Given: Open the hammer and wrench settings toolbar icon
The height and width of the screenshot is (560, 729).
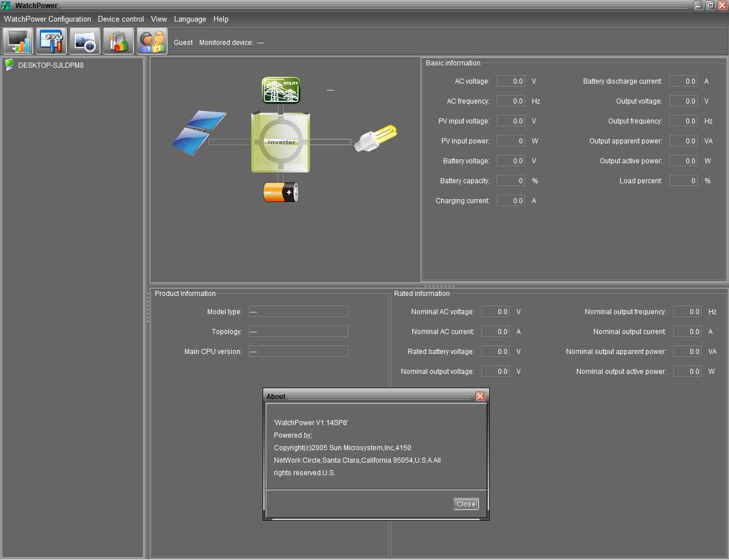Looking at the screenshot, I should 51,41.
